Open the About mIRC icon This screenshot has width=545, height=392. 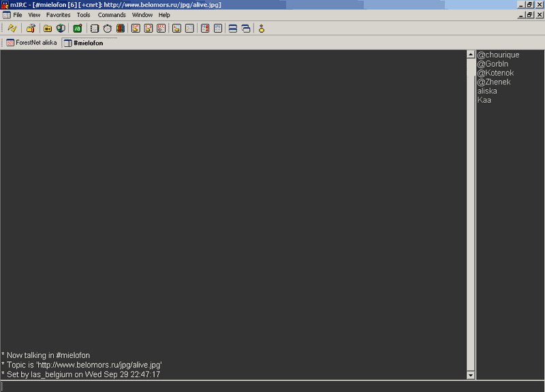click(x=261, y=29)
